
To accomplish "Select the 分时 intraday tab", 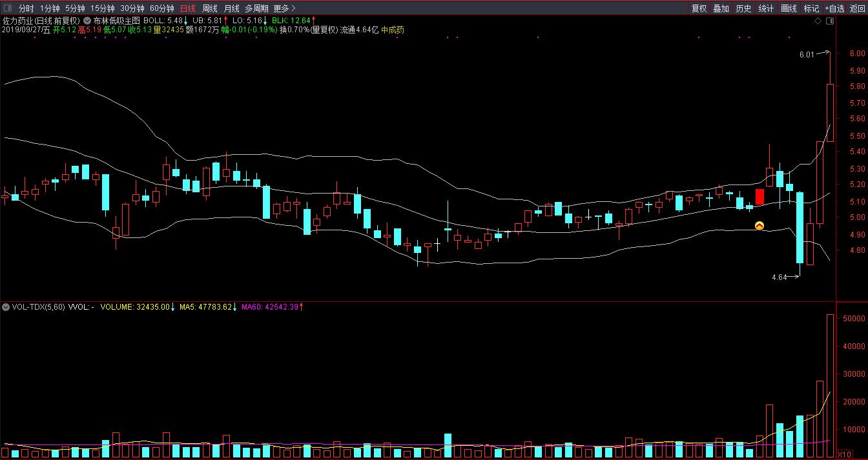I will point(26,8).
